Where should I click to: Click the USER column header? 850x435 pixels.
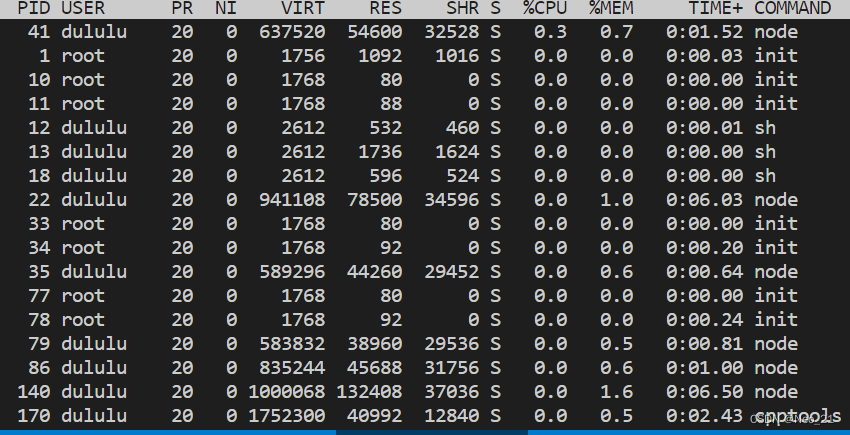coord(83,8)
